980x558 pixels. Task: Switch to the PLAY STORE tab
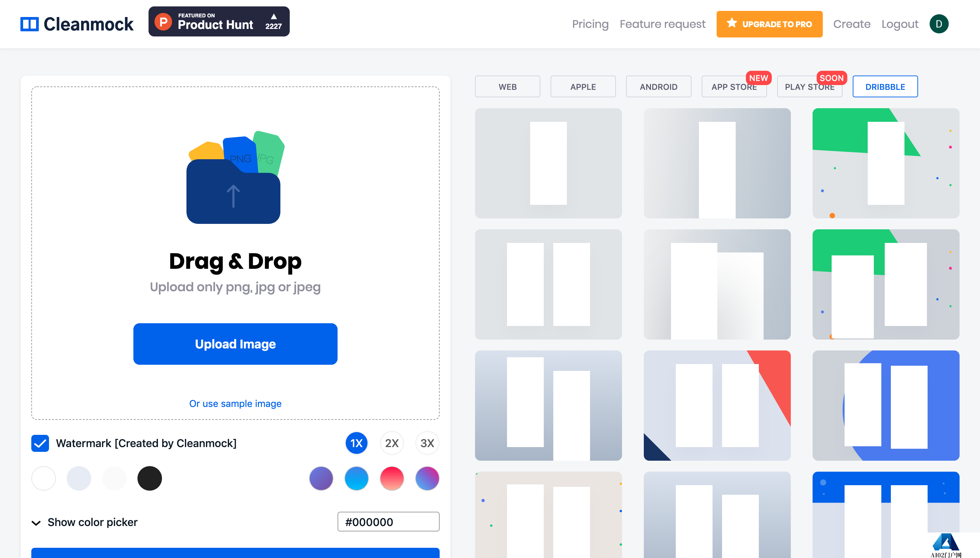pos(810,87)
